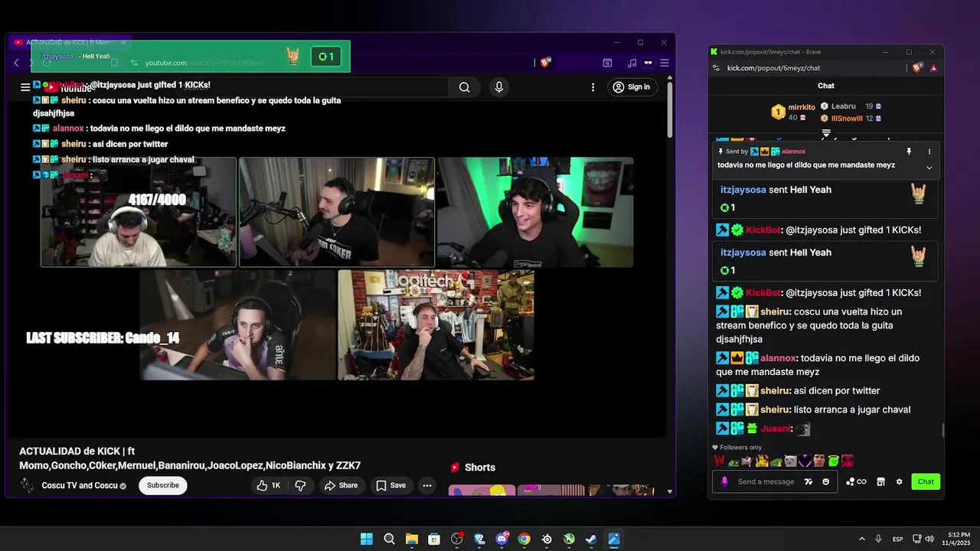Open the Kick shop storefront icon
Screen dimensions: 980x551
click(880, 481)
